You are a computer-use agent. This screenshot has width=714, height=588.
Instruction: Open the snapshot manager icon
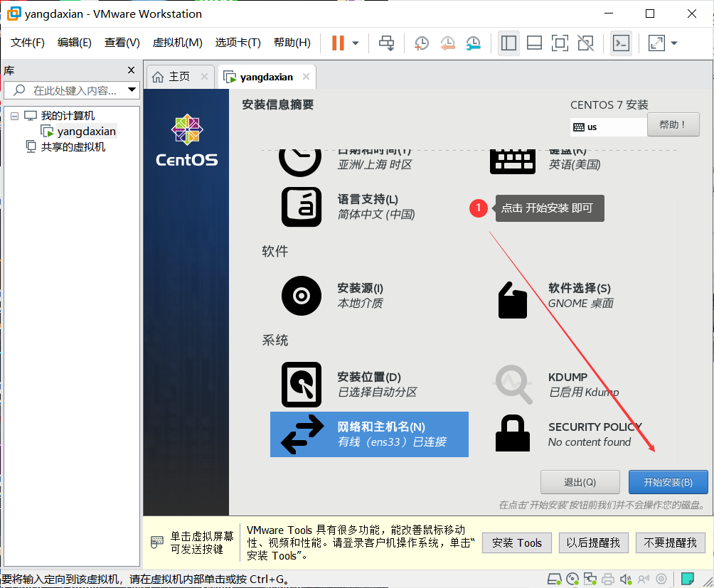474,43
